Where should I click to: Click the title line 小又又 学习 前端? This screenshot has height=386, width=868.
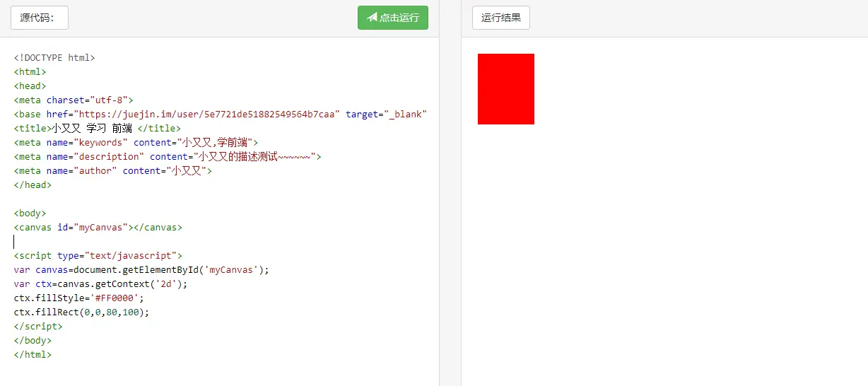click(98, 129)
